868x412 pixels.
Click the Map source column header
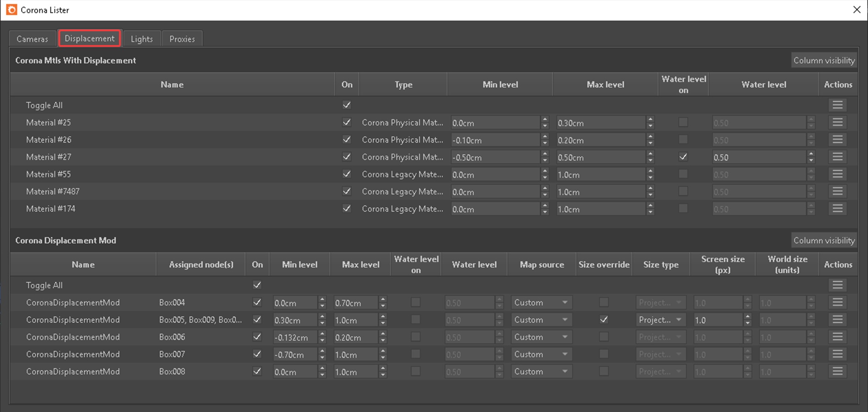coord(542,264)
